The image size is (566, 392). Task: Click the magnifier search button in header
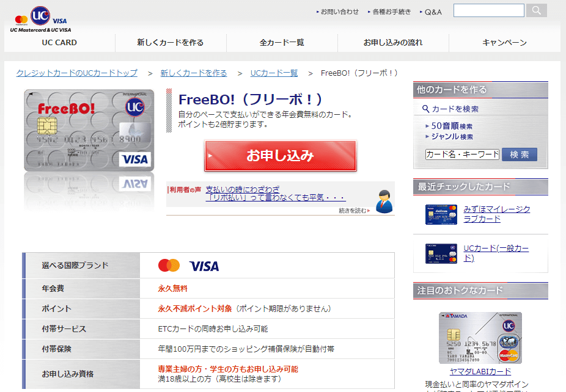click(x=537, y=10)
